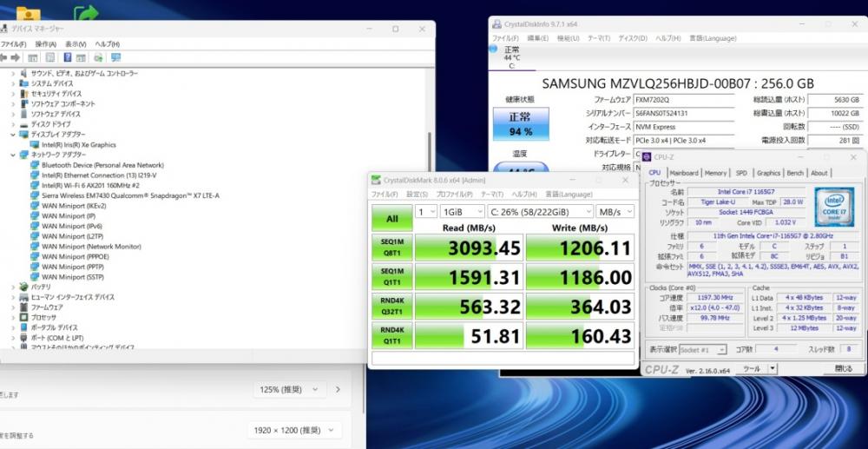Open the 1GiB test size dropdown
Viewport: 868px width, 449px height.
[x=463, y=212]
